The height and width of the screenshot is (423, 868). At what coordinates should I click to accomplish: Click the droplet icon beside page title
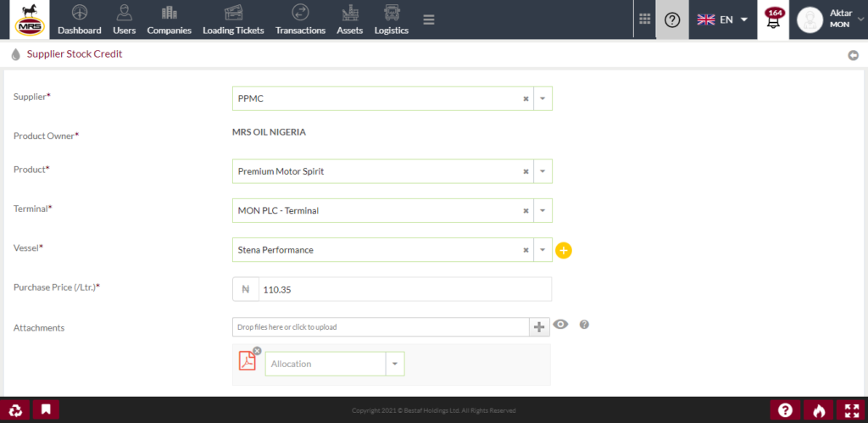point(15,54)
